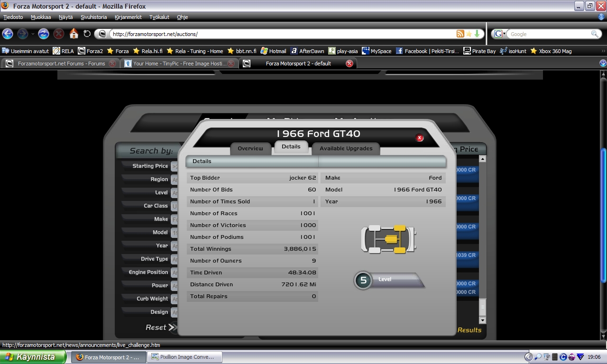Click the results list scroll down arrow

[x=483, y=321]
